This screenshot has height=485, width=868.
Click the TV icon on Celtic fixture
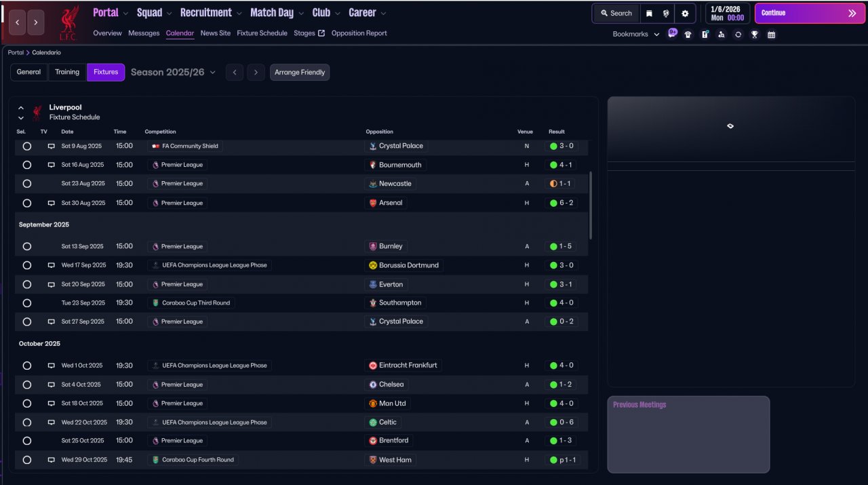click(x=51, y=422)
